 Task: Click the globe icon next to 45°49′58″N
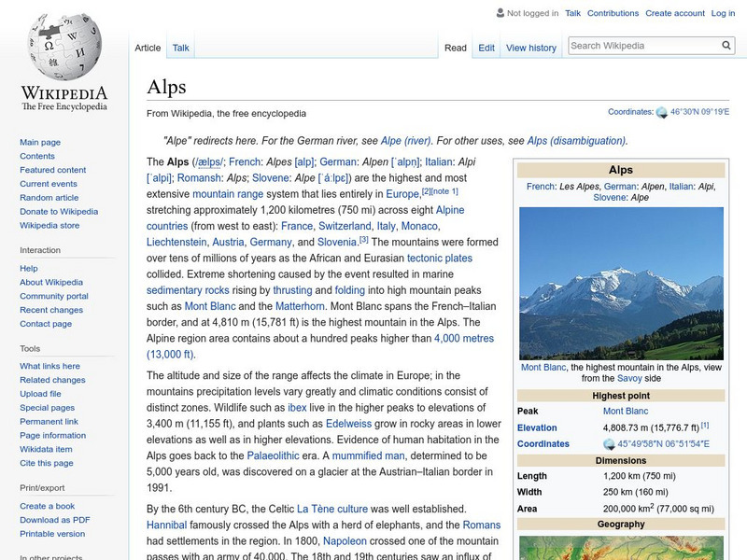coord(609,444)
